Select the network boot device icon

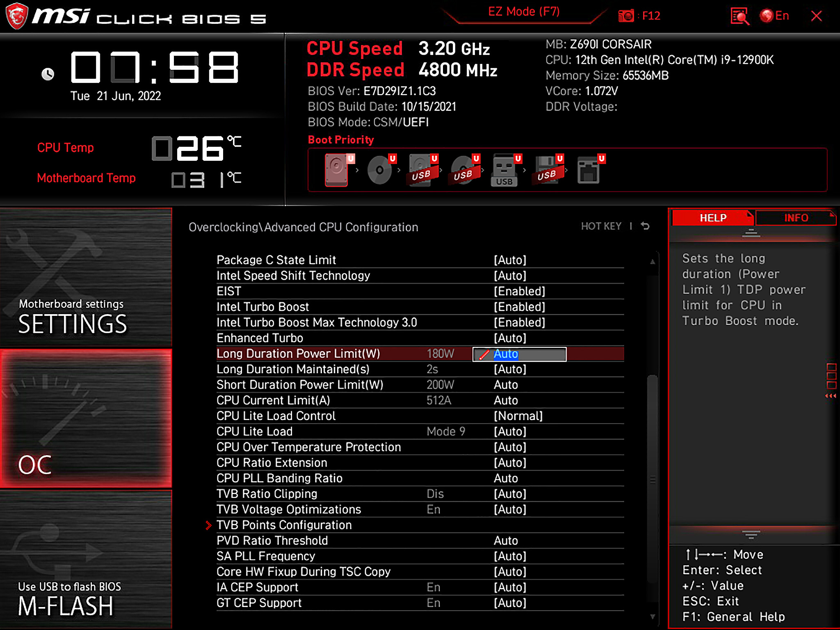(589, 170)
